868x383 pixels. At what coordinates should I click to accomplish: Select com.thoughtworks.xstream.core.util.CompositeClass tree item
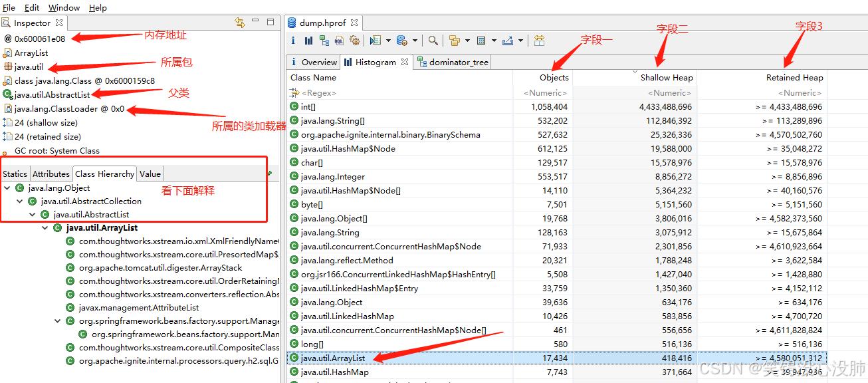coord(179,348)
